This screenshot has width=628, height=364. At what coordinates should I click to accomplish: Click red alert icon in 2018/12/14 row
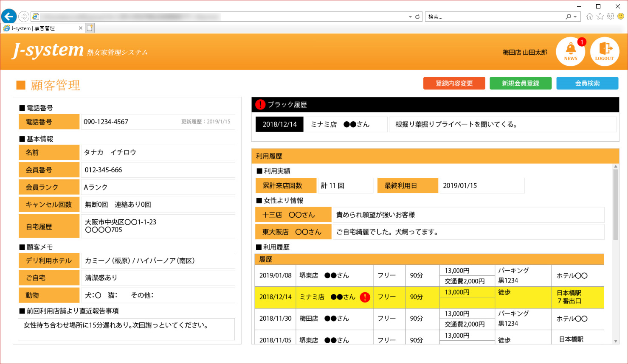[x=365, y=297]
